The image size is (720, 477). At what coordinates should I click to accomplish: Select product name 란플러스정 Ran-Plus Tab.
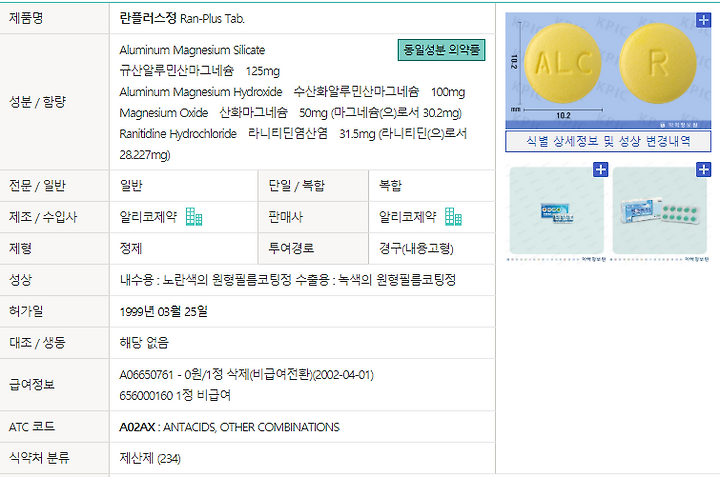pyautogui.click(x=182, y=18)
